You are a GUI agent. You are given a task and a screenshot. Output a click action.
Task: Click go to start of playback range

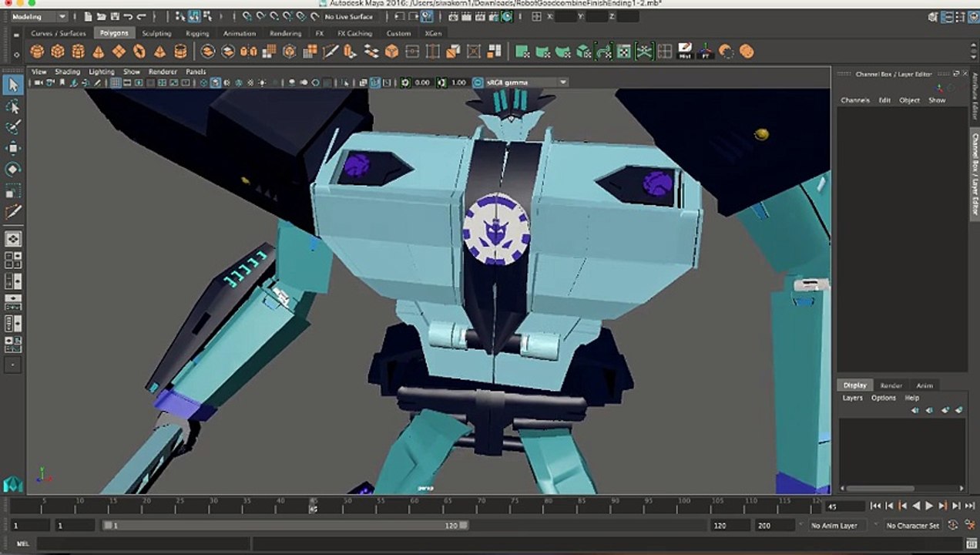(875, 506)
